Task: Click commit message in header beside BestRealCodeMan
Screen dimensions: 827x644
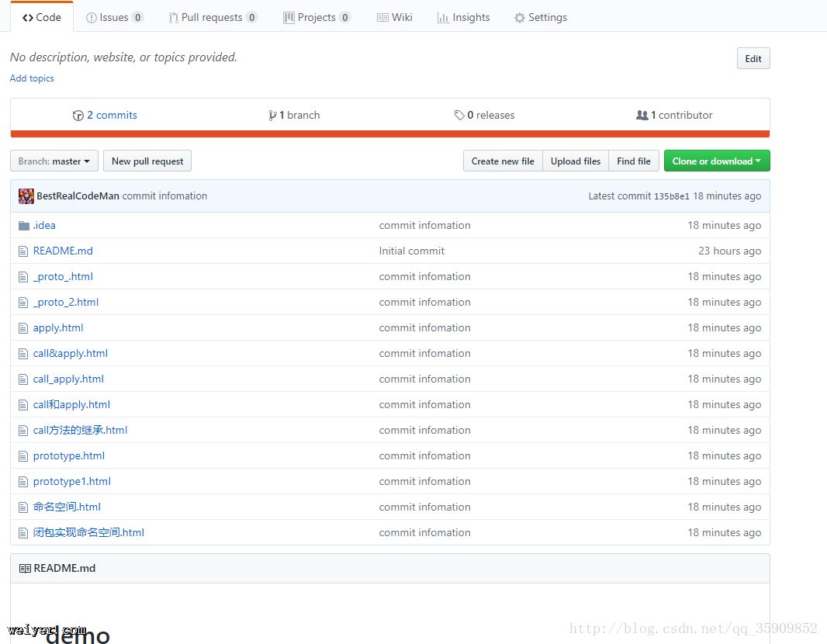Action: [164, 196]
